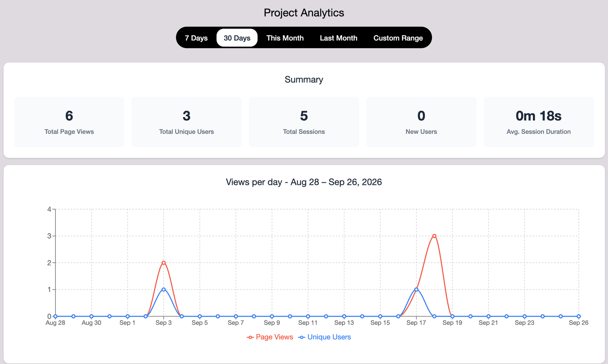Click the data point at Sep 26
This screenshot has height=364, width=608.
[579, 316]
